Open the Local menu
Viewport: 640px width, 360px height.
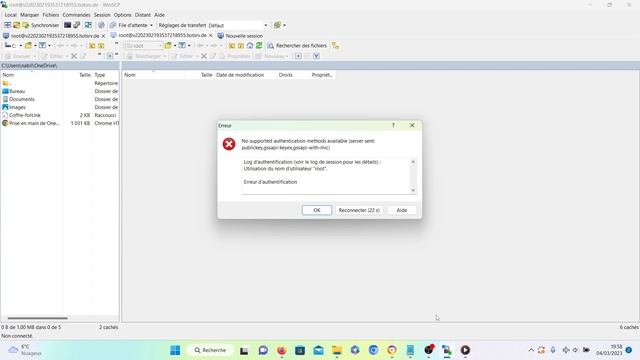click(11, 15)
